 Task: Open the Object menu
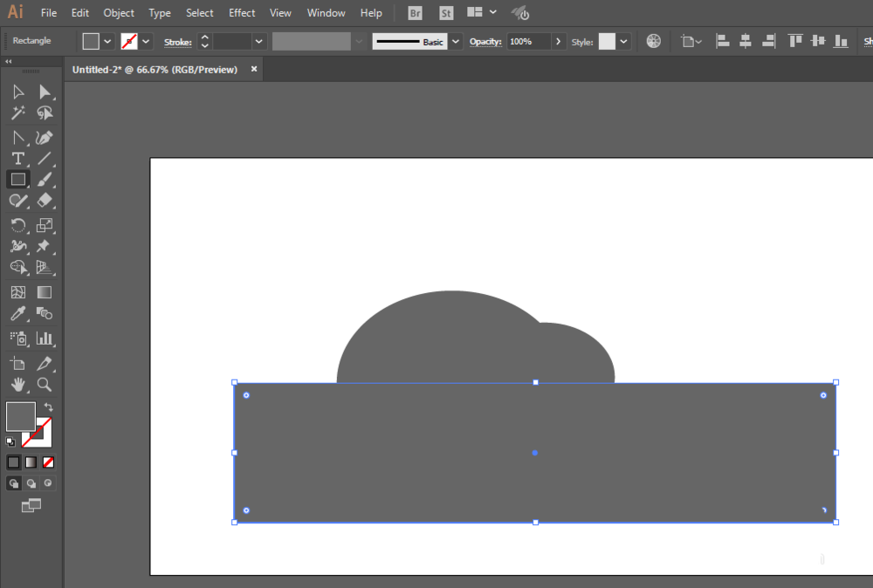click(119, 13)
